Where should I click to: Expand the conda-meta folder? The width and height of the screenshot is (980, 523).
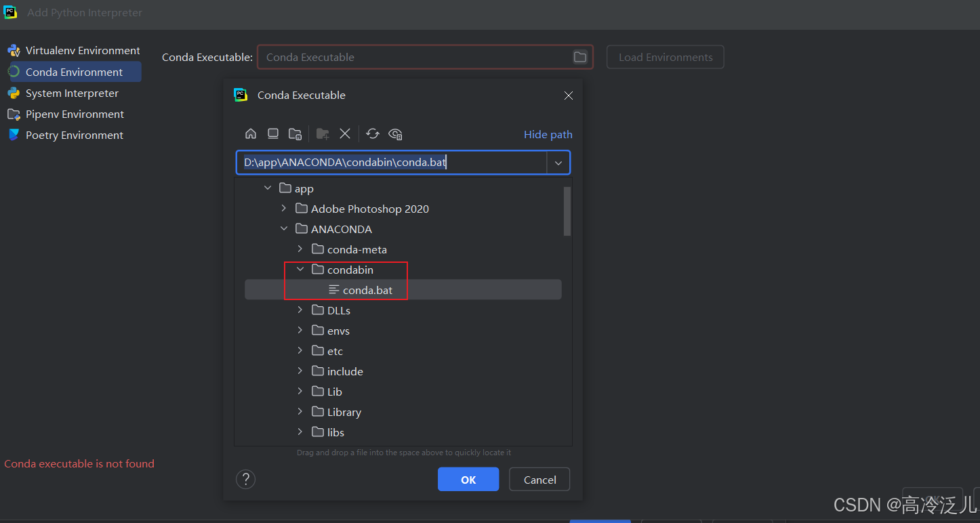tap(300, 249)
